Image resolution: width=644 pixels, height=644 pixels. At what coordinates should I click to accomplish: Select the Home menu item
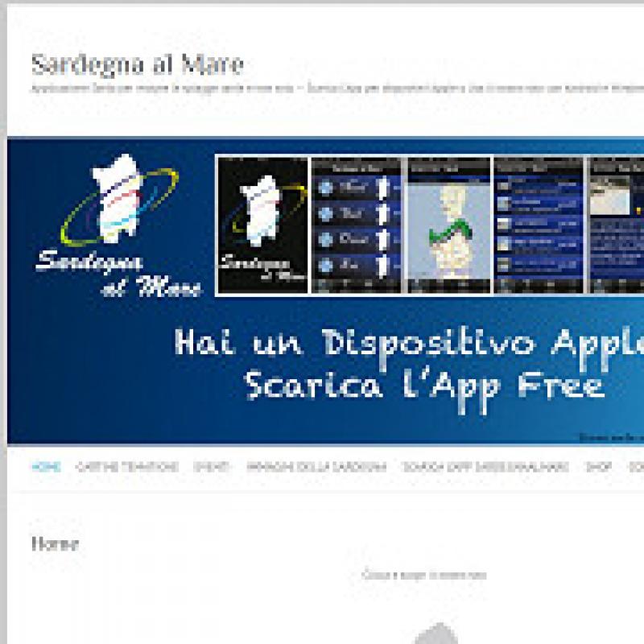click(x=46, y=467)
